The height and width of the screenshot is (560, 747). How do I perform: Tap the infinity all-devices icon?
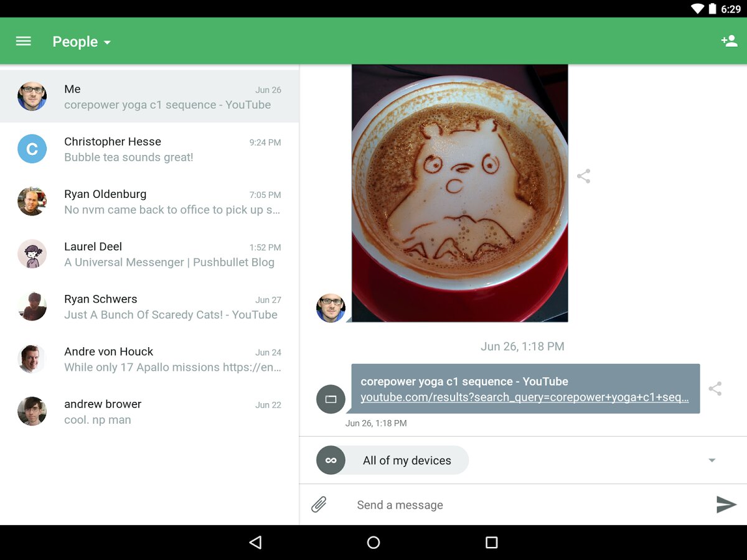coord(331,460)
